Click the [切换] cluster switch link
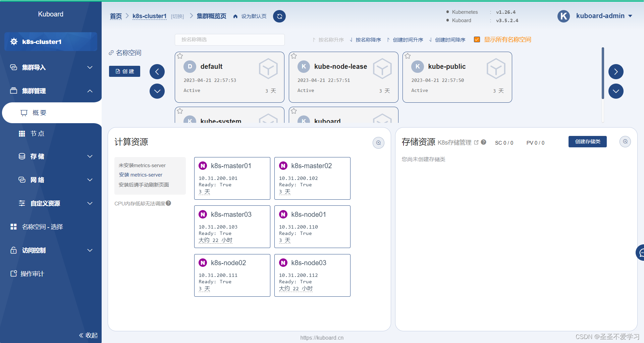Screen dimensions: 644x343 pyautogui.click(x=177, y=16)
